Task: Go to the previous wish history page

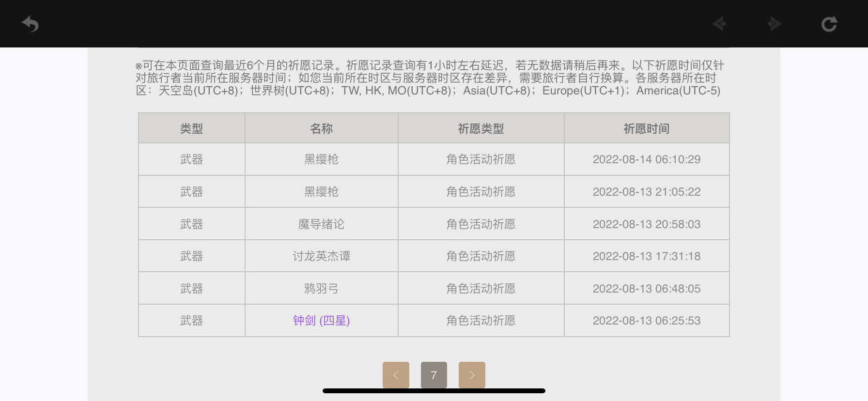Action: (396, 375)
